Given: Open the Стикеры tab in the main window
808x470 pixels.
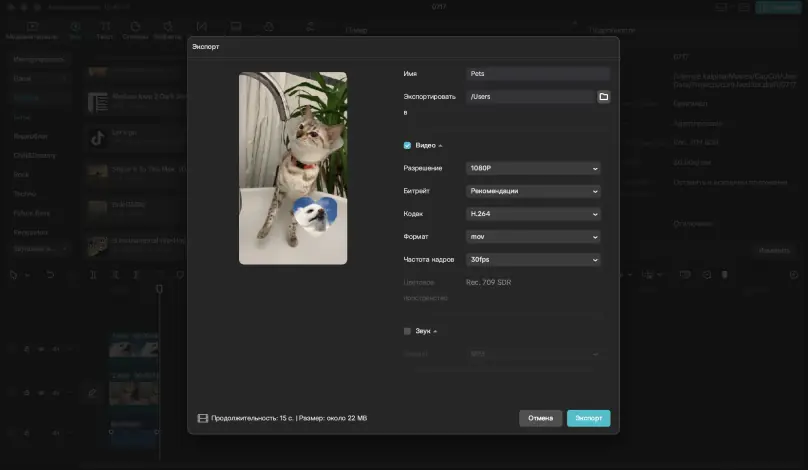Looking at the screenshot, I should 136,30.
